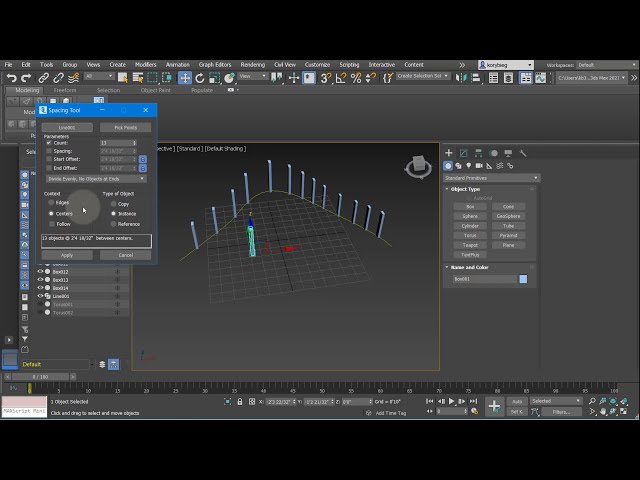Open the user account dropdown
640x480 pixels.
(x=506, y=65)
